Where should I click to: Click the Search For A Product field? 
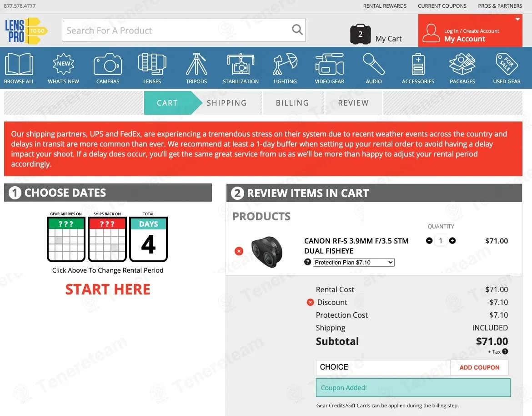click(x=176, y=30)
